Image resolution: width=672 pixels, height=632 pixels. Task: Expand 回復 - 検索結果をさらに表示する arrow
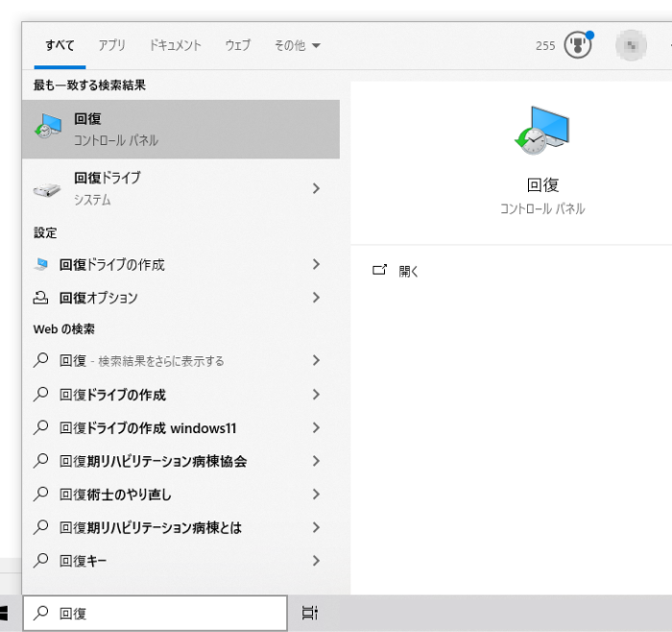click(x=316, y=360)
